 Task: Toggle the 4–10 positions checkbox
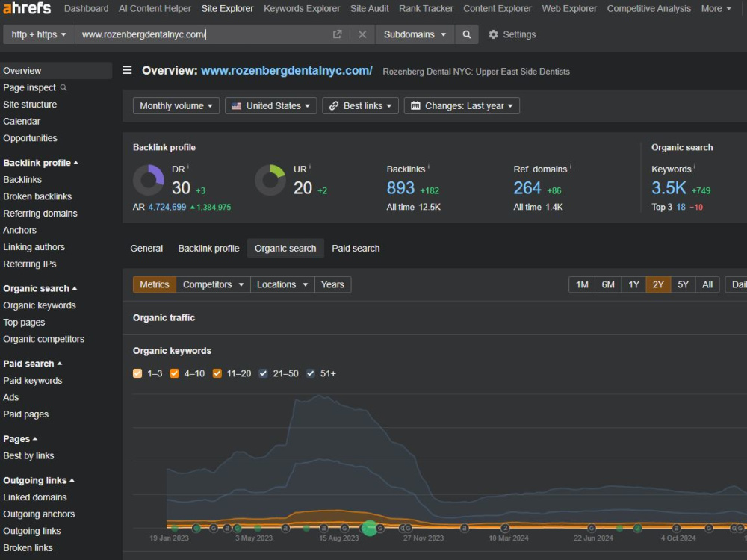(174, 373)
